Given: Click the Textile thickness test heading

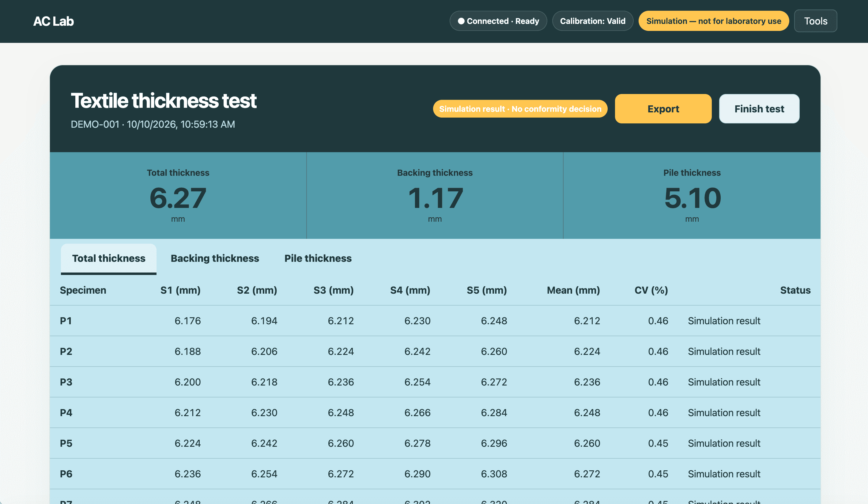Looking at the screenshot, I should click(x=164, y=101).
